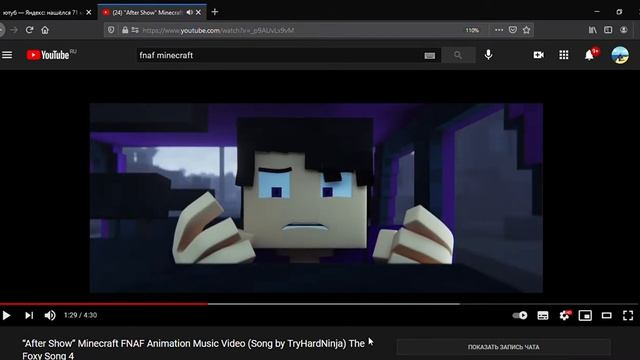640x360 pixels.
Task: Open the create video camera icon
Action: pos(538,55)
